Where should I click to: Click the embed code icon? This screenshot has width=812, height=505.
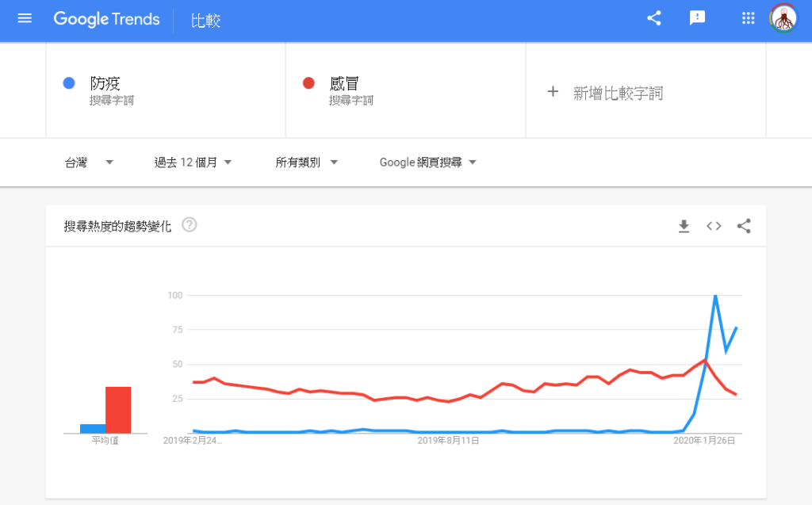[x=714, y=226]
